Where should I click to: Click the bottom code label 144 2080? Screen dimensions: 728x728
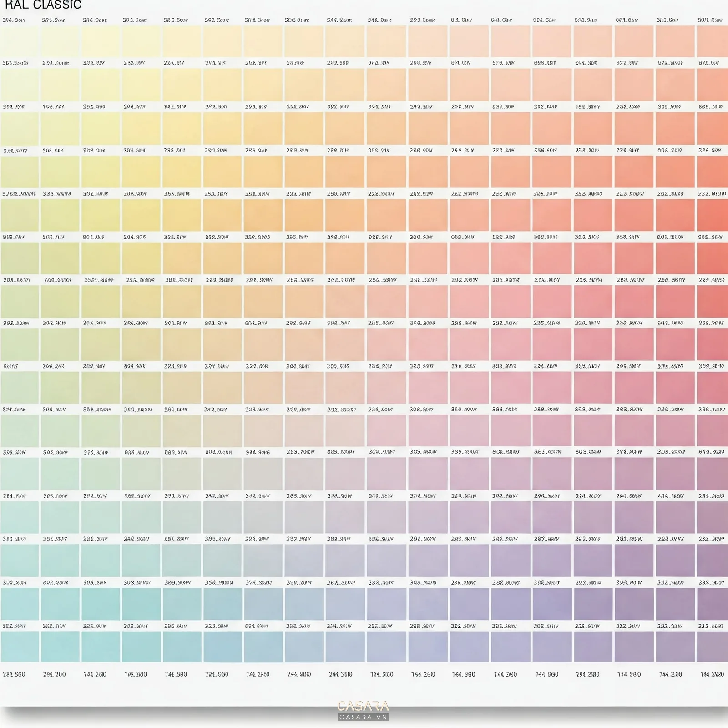712,674
